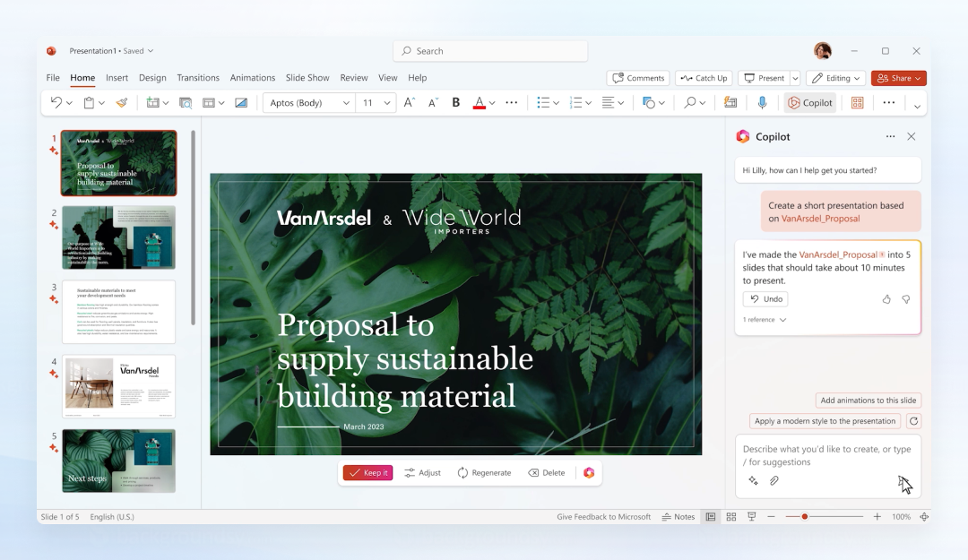The width and height of the screenshot is (968, 560).
Task: Click the Paste clipboard icon
Action: click(x=89, y=103)
